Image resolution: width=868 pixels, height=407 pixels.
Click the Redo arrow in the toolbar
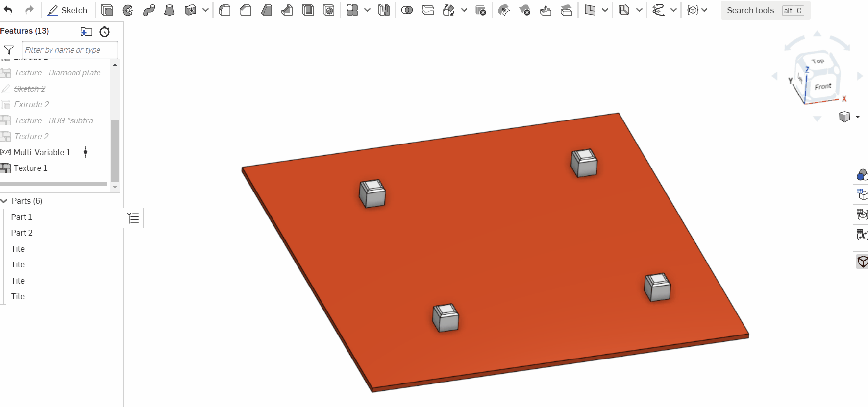pyautogui.click(x=29, y=10)
